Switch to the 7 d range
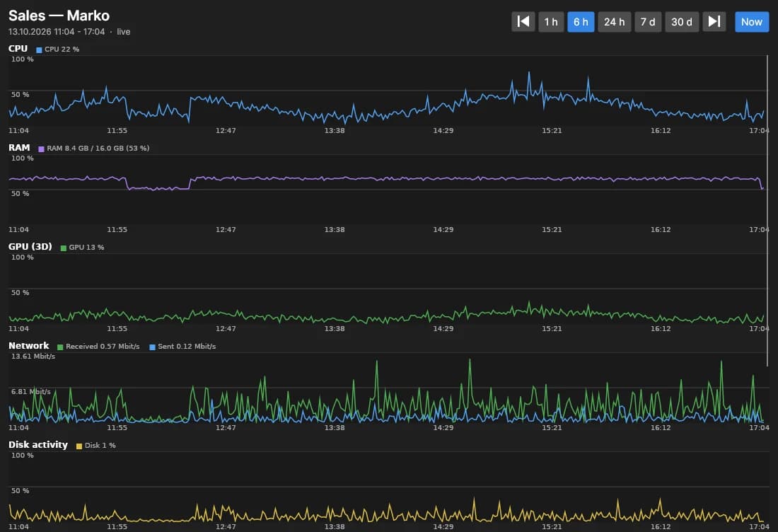The height and width of the screenshot is (532, 778). click(648, 22)
